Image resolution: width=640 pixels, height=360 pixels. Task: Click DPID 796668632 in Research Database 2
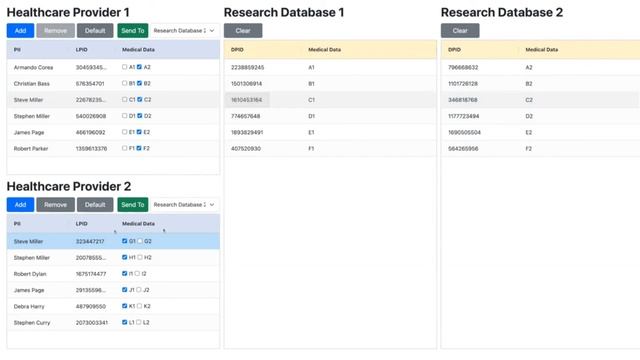click(463, 67)
